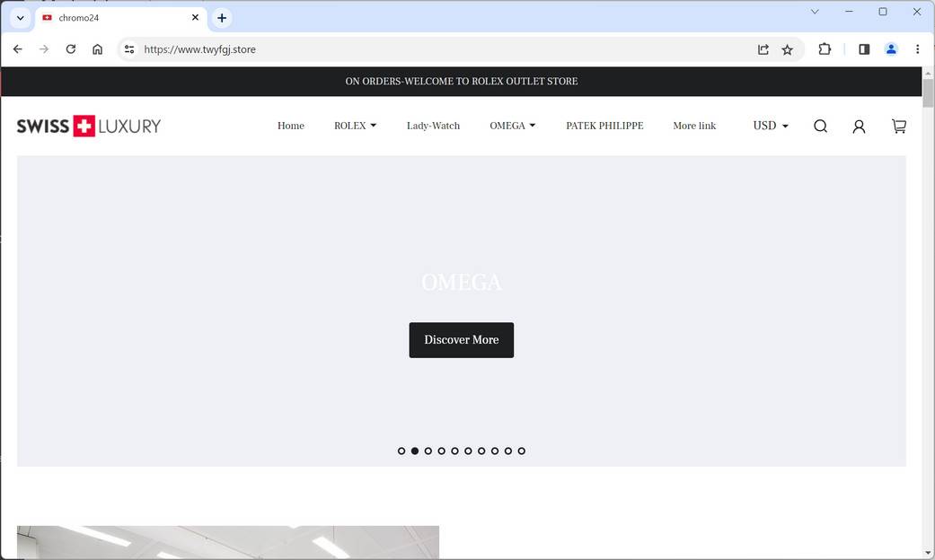Expand the OMEGA menu dropdown
The image size is (935, 560).
tap(512, 126)
